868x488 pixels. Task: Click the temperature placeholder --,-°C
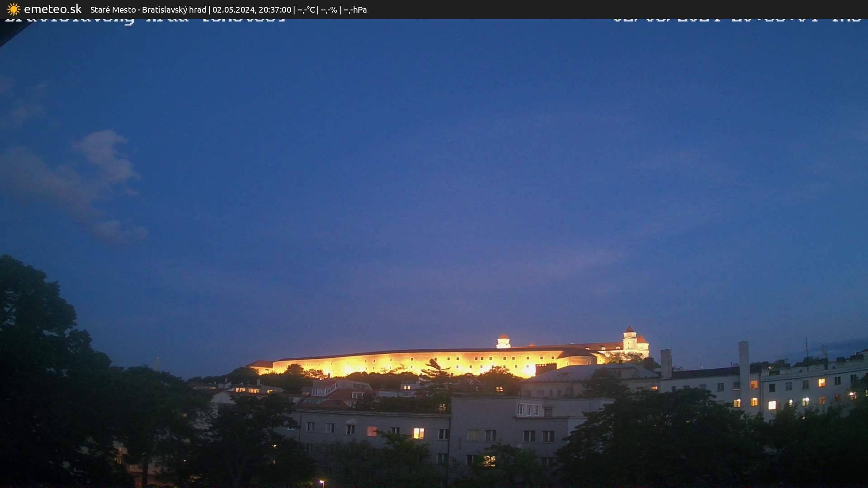click(x=305, y=9)
